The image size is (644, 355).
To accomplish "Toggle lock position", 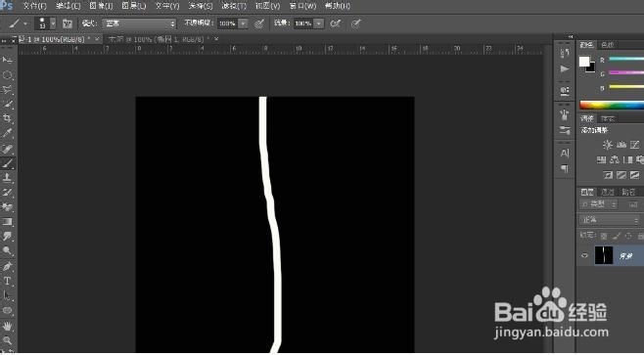I will [628, 236].
